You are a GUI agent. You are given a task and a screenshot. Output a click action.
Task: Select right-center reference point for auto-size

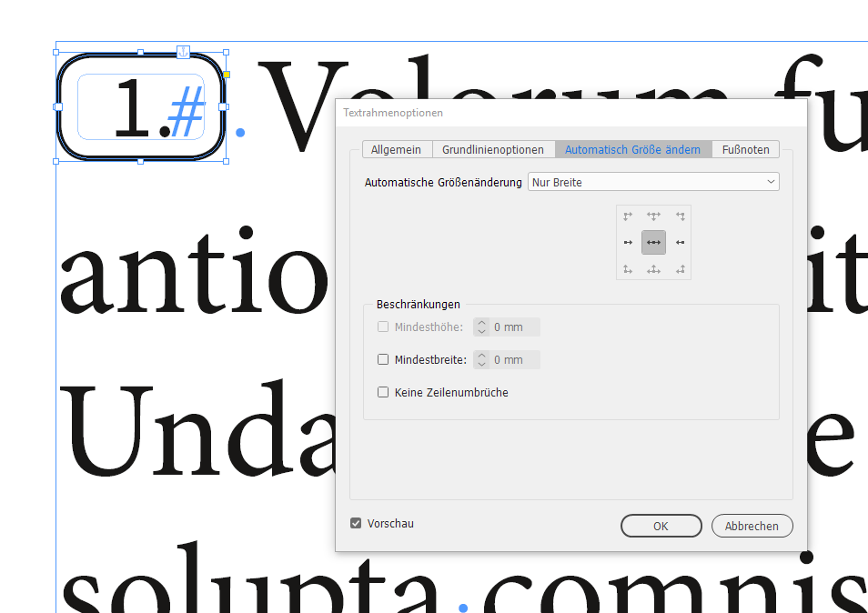(681, 242)
